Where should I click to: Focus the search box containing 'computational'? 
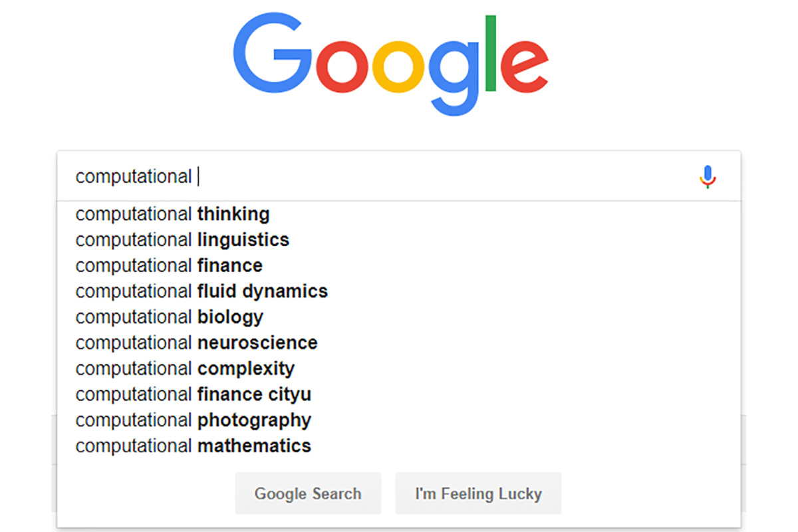pyautogui.click(x=399, y=176)
